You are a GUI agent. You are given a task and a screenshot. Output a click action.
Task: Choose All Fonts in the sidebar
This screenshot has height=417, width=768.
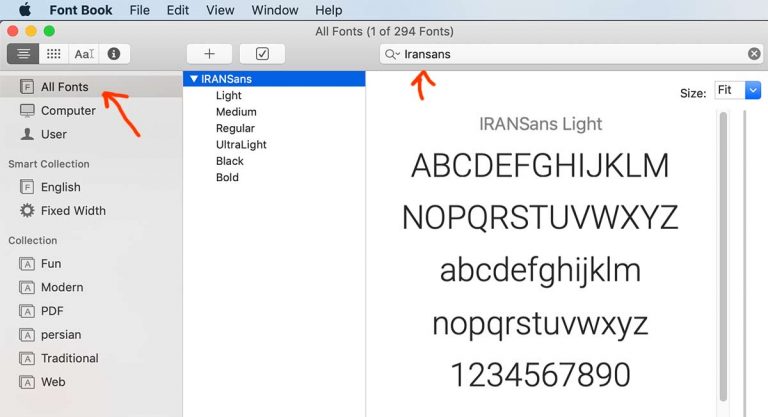coord(64,87)
